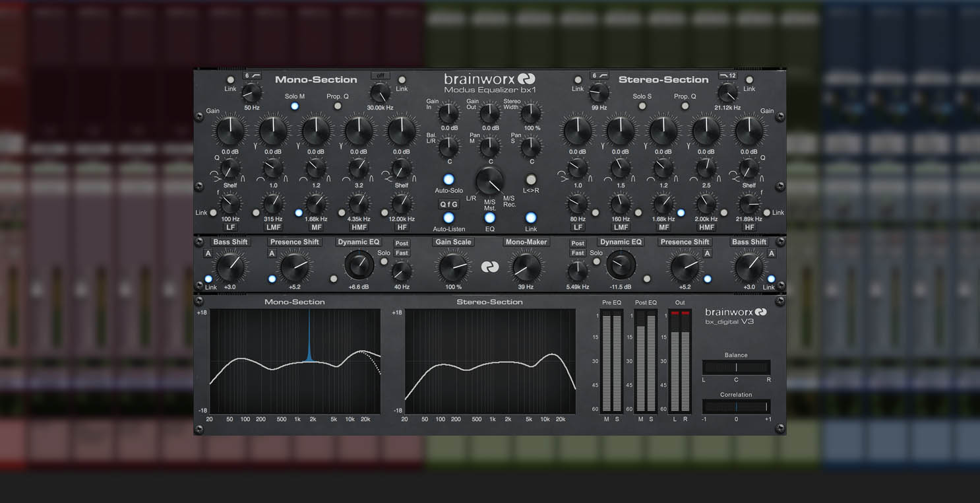Enable Prop. Q in the Stereo-Section
Image resolution: width=980 pixels, height=503 pixels.
click(685, 106)
